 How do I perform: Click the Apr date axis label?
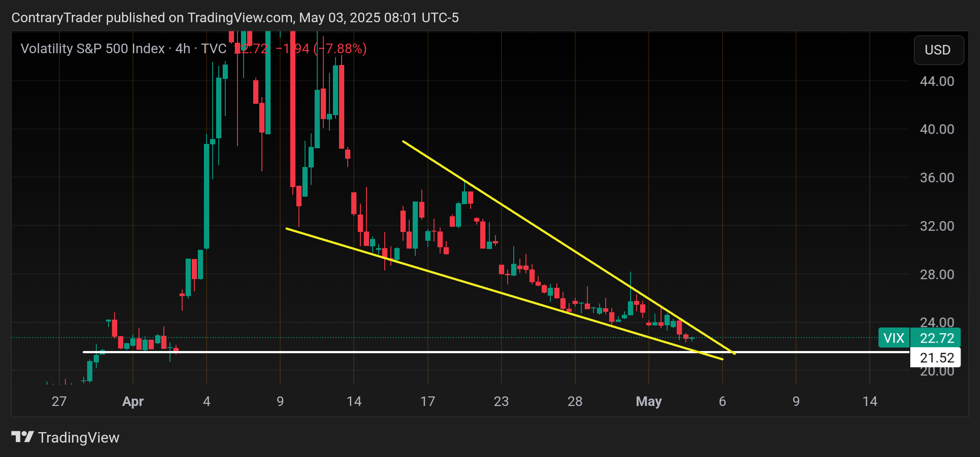133,401
